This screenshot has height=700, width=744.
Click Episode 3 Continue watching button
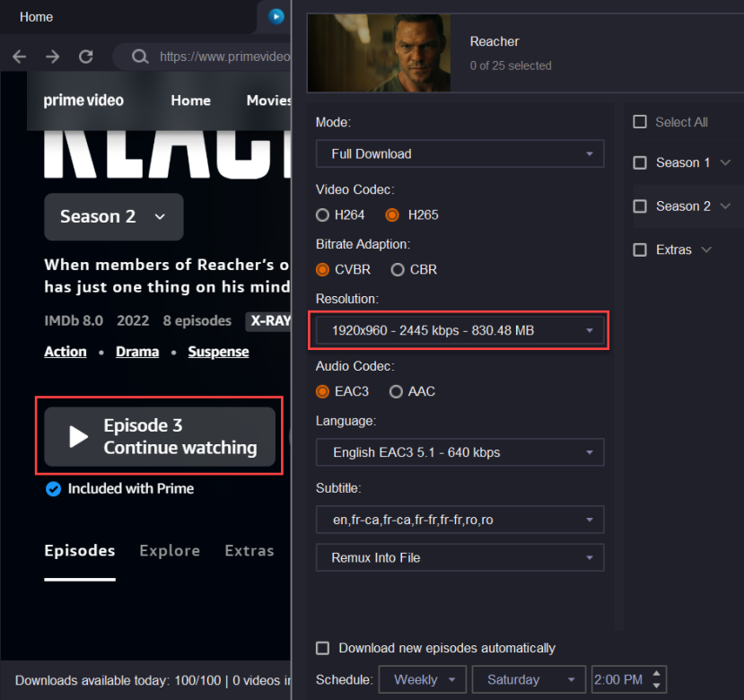click(x=160, y=437)
